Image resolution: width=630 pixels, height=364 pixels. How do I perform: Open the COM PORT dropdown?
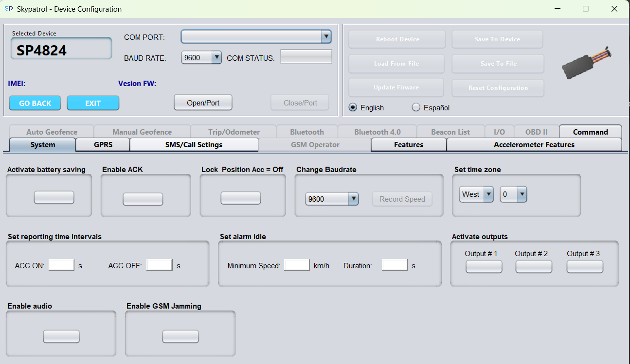pyautogui.click(x=256, y=36)
